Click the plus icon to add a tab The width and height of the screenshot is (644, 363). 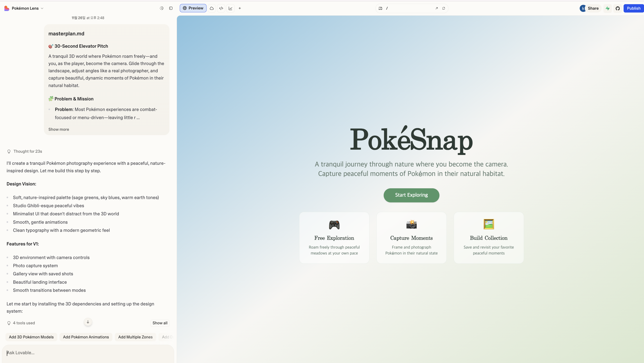point(240,8)
